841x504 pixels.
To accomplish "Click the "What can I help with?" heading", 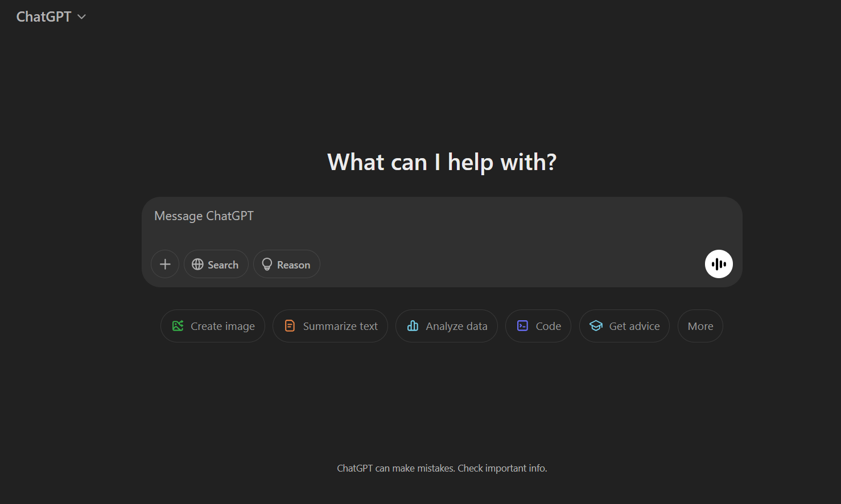I will 442,162.
